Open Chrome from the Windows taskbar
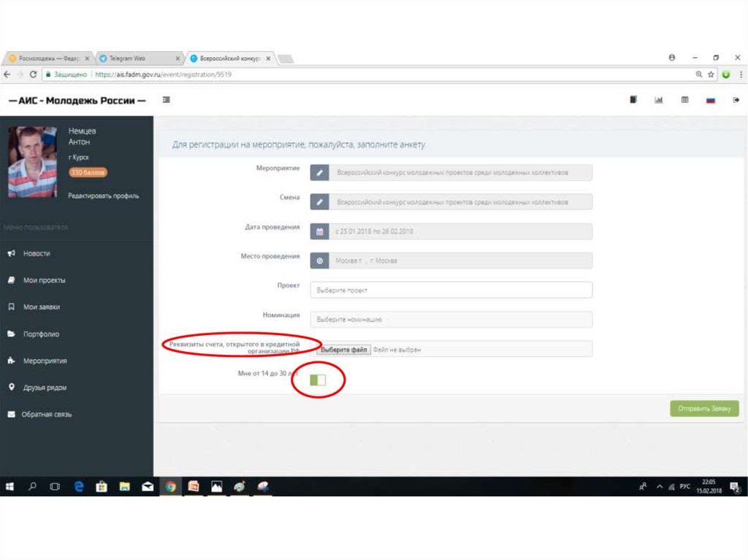This screenshot has height=560, width=748. pos(170,486)
